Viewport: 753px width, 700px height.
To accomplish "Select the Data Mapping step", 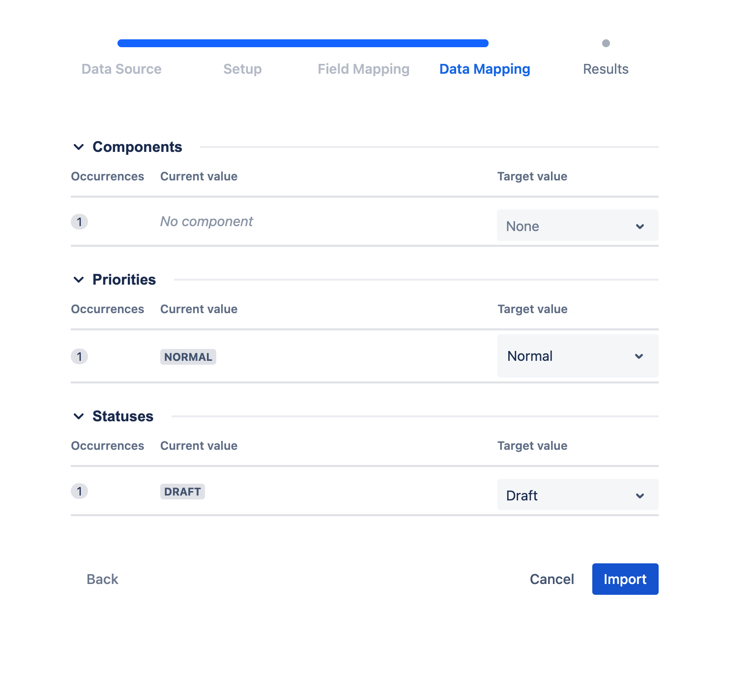I will pos(485,69).
